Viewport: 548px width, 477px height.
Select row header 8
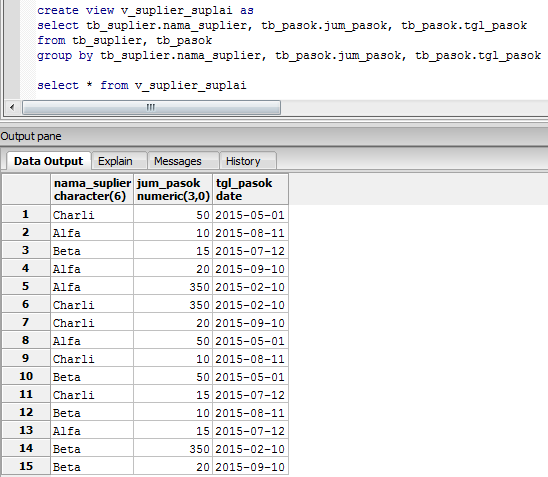pos(26,340)
